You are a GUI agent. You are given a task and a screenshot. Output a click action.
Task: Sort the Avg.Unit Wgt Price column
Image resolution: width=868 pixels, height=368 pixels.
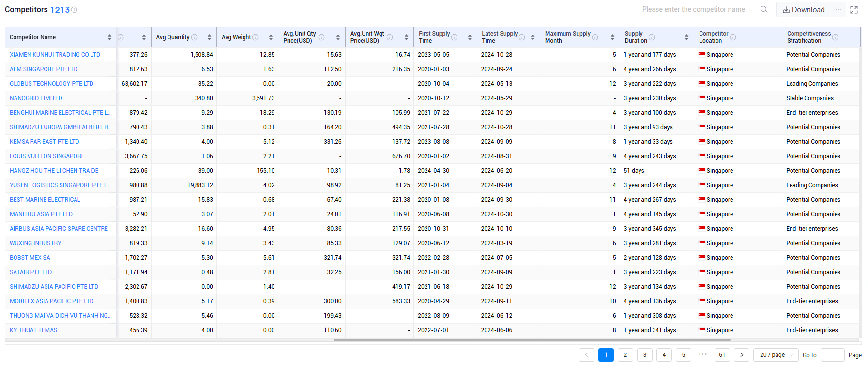[406, 37]
